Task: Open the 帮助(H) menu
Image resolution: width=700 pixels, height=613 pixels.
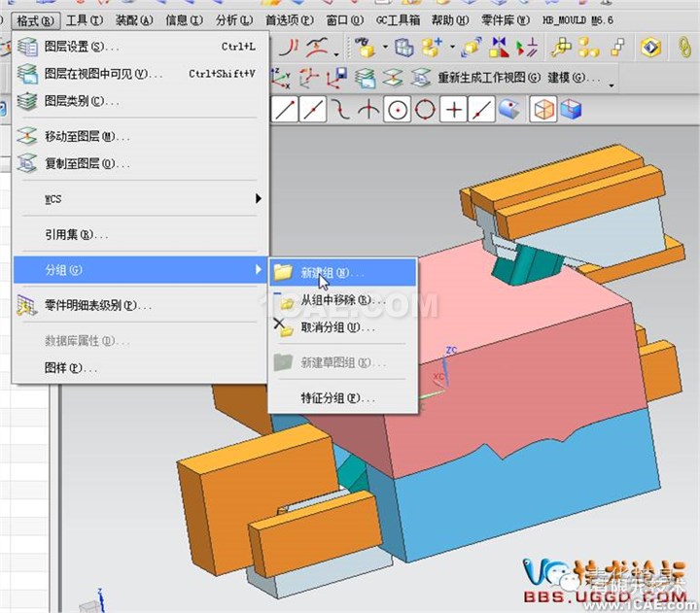Action: pyautogui.click(x=450, y=20)
